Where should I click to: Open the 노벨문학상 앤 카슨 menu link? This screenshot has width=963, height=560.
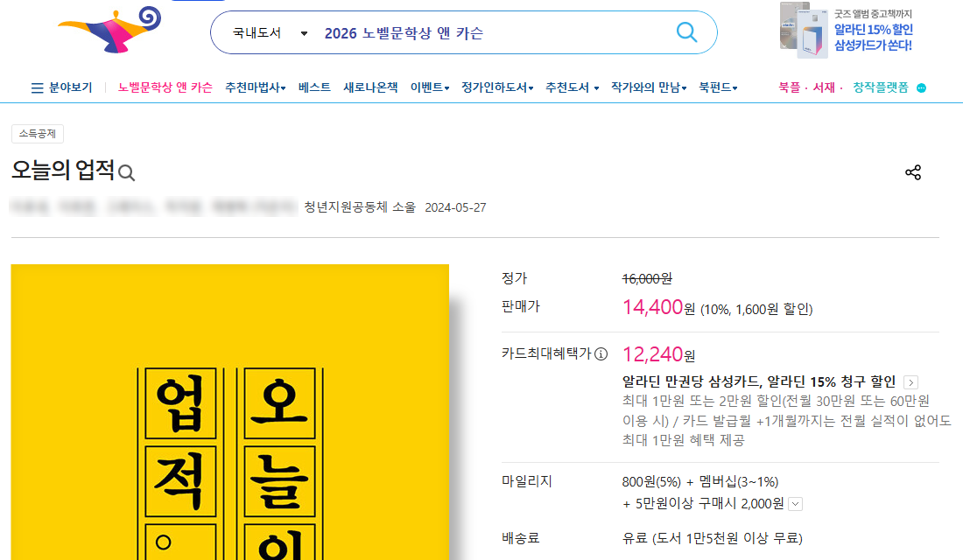point(165,87)
